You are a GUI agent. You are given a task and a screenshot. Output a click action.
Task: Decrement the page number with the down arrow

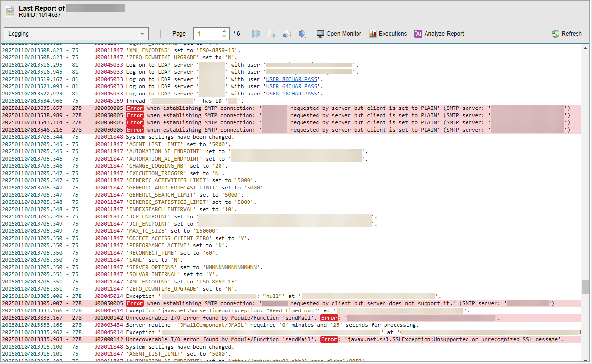click(225, 36)
